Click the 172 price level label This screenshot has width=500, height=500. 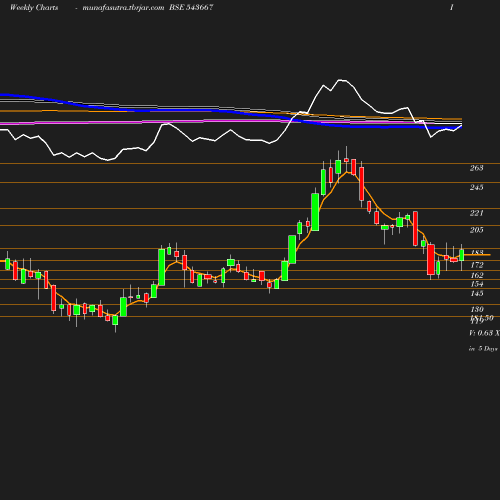tap(476, 265)
